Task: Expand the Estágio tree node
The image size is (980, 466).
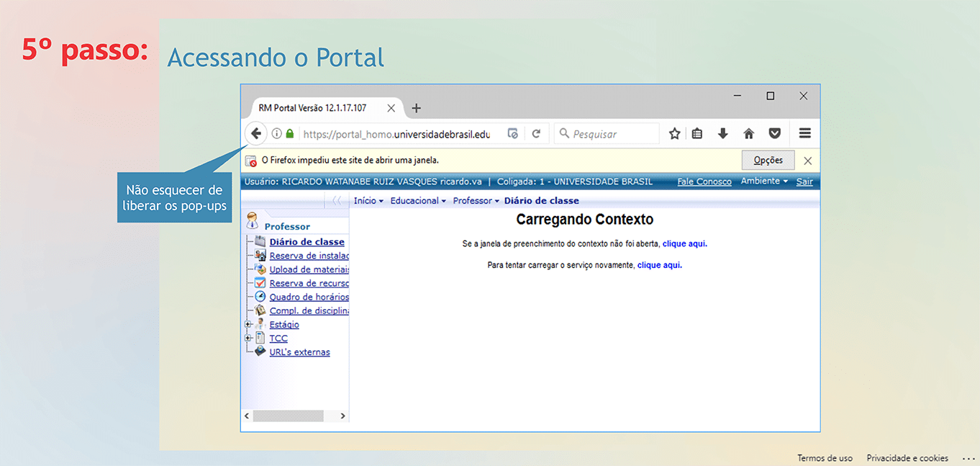Action: point(248,324)
